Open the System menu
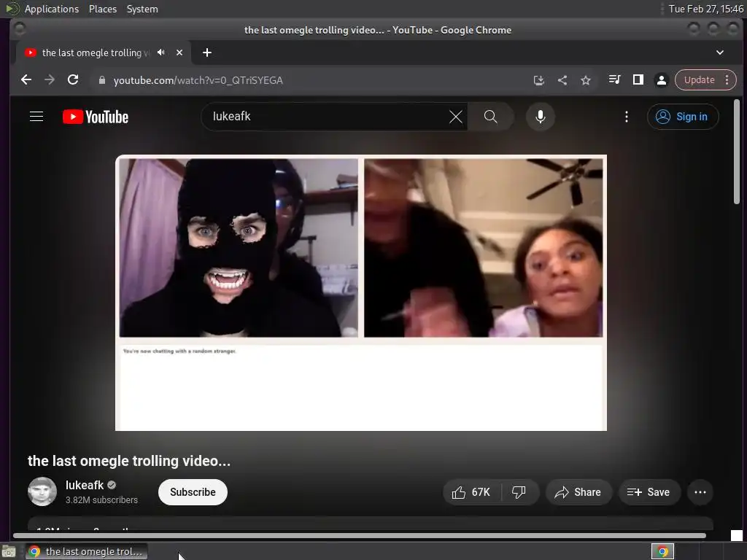747x560 pixels. tap(142, 9)
